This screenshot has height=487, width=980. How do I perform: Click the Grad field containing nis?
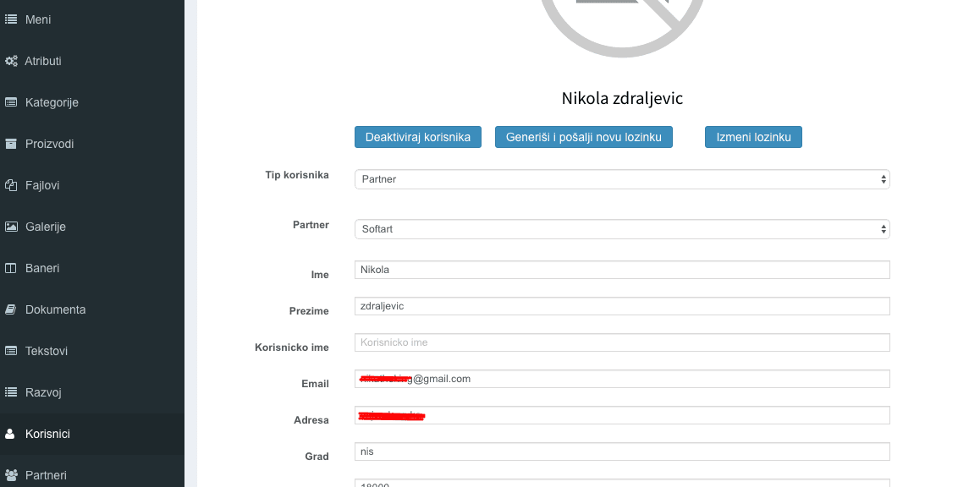(x=622, y=451)
